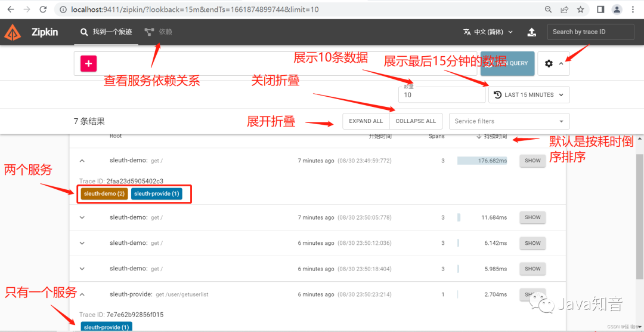Click the Root column header
The image size is (644, 332).
[116, 136]
